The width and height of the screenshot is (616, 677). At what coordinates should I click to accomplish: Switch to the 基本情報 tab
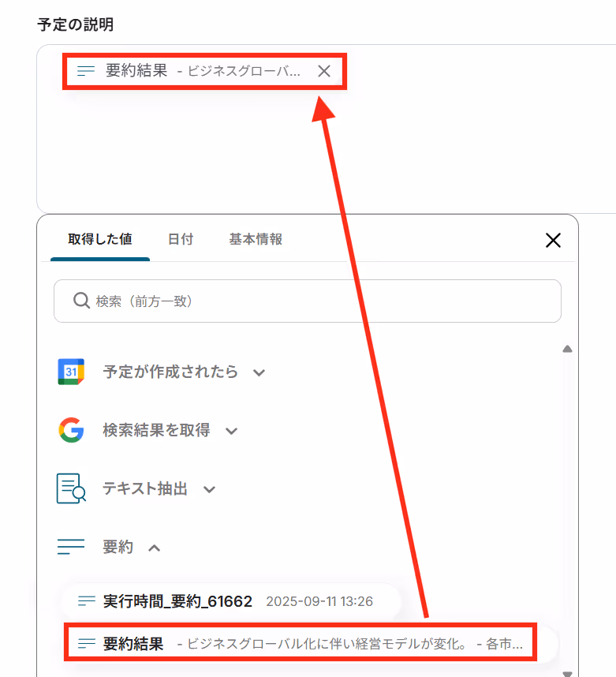[256, 239]
